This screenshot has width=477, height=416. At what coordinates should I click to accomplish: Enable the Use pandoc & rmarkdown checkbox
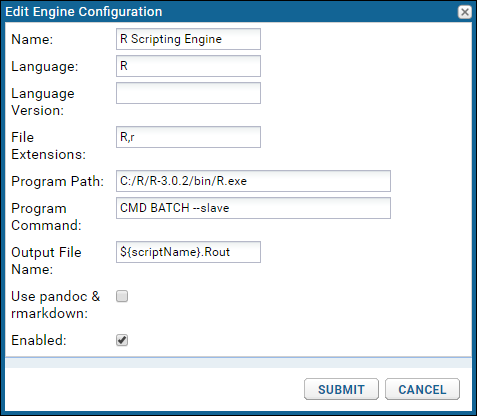pyautogui.click(x=122, y=296)
